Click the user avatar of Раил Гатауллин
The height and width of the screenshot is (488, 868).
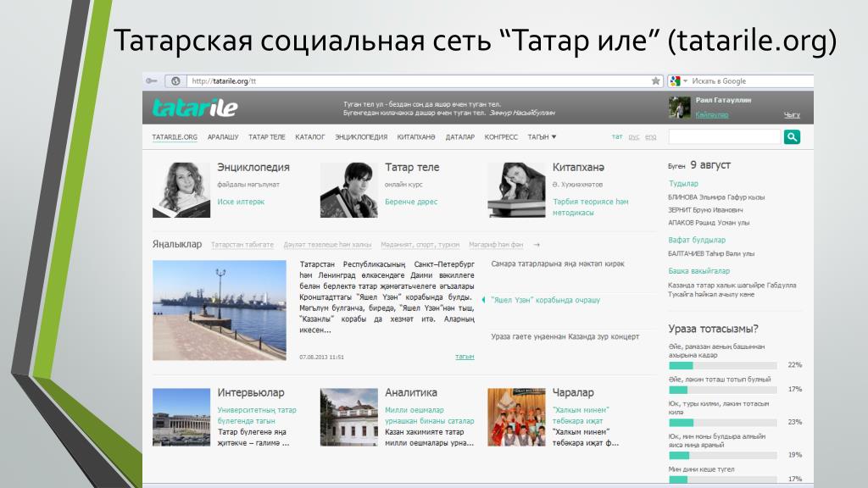(x=679, y=108)
